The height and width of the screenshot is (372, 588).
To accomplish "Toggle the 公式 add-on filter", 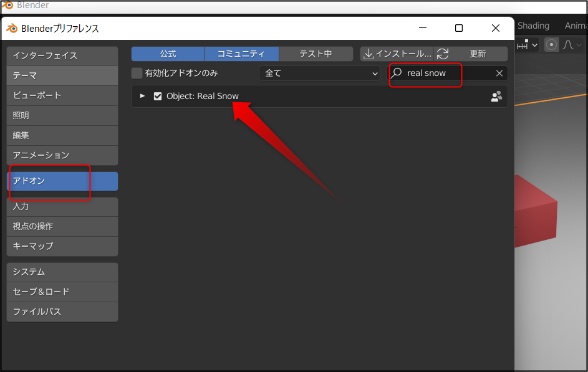I will coord(168,54).
